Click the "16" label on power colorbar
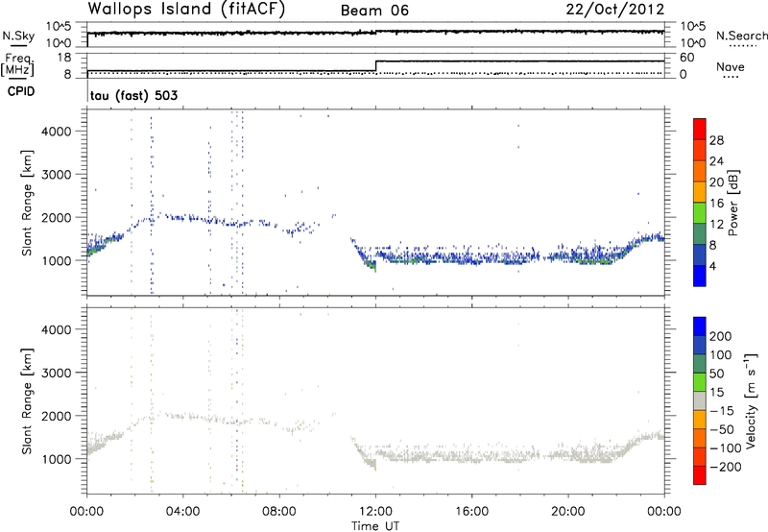This screenshot has height=532, width=768. point(716,204)
